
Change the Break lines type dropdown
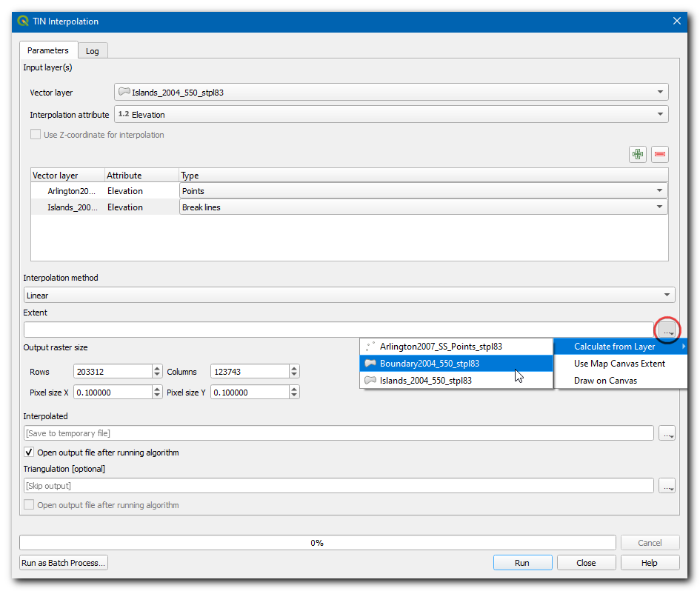[x=423, y=207]
